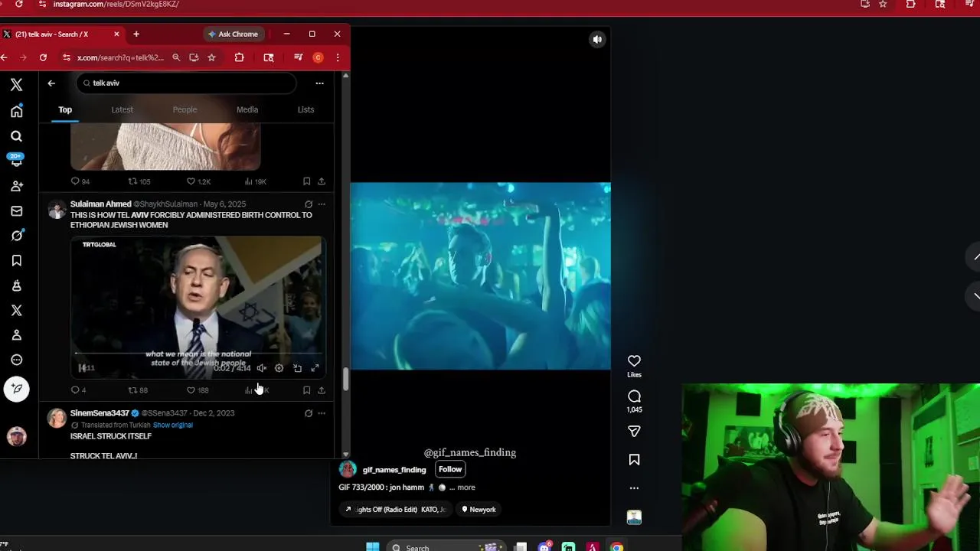Repost the post with 105 reposts
The height and width of the screenshot is (551, 980).
pos(139,181)
